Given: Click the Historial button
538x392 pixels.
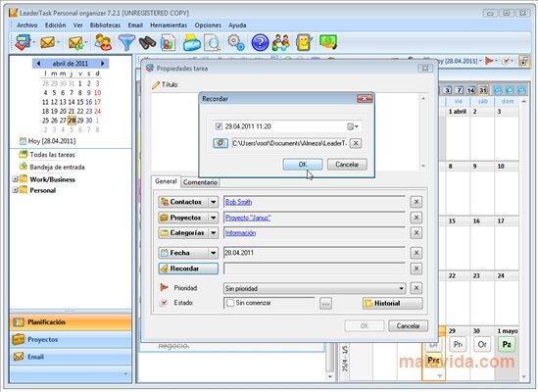Looking at the screenshot, I should 393,303.
